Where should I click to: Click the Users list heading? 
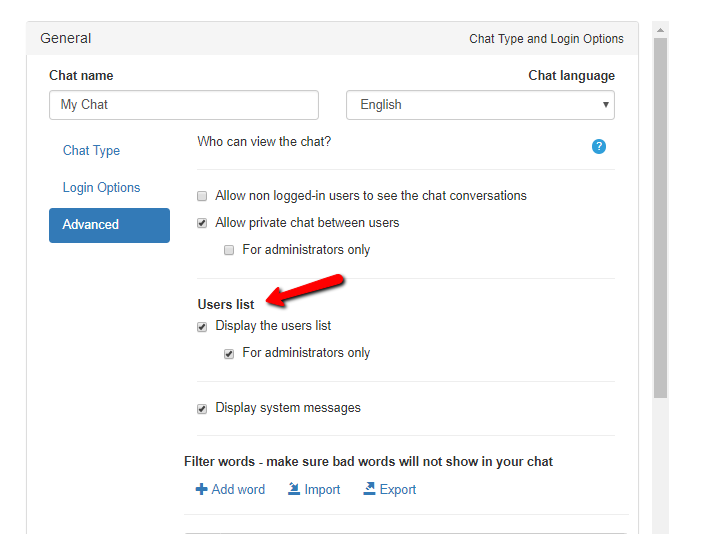tap(226, 304)
